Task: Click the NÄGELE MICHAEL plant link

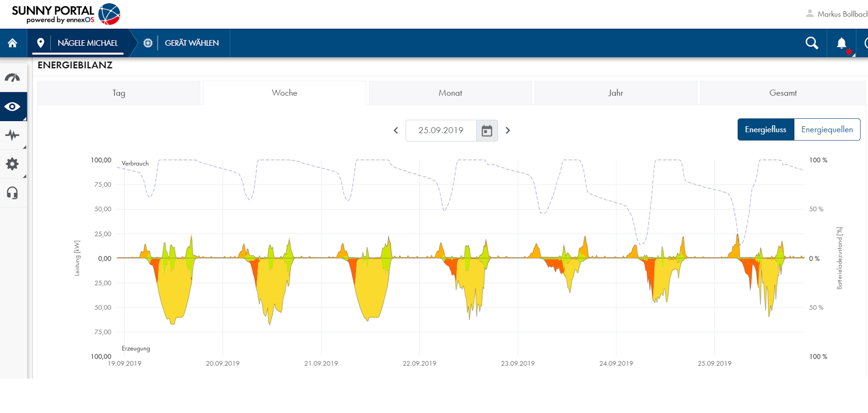Action: point(87,43)
